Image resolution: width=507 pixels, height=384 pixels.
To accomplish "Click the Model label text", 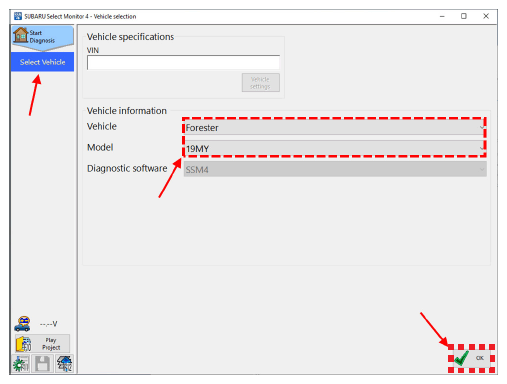I will tap(100, 147).
